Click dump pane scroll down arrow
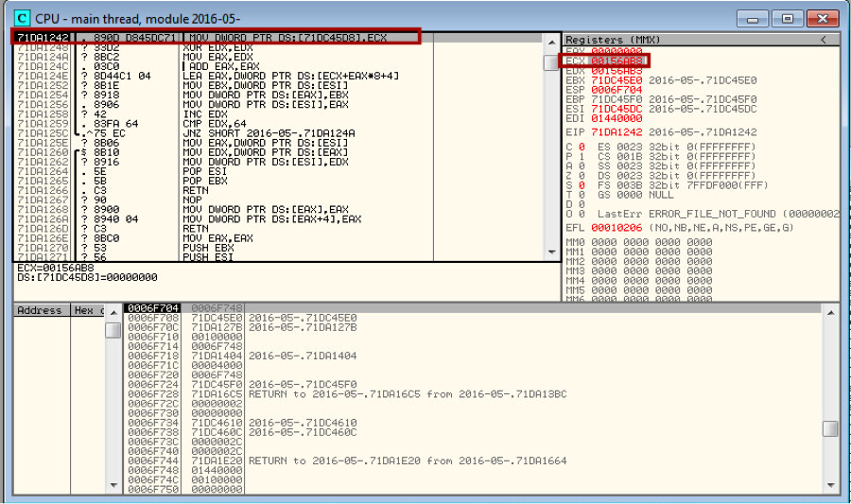Image resolution: width=851 pixels, height=504 pixels. tap(113, 484)
